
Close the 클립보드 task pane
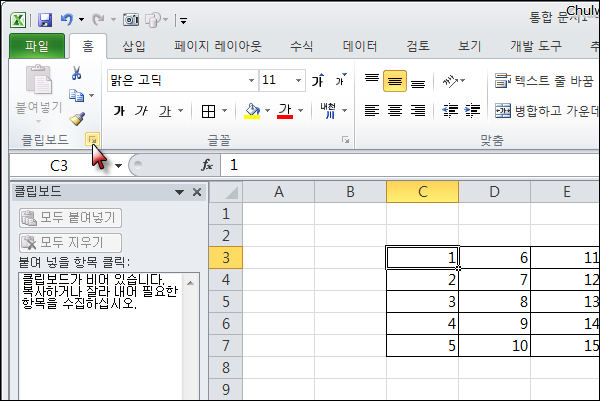pos(197,192)
